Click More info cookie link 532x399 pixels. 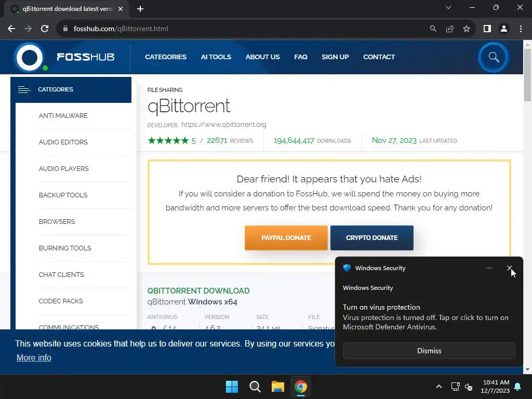(34, 357)
